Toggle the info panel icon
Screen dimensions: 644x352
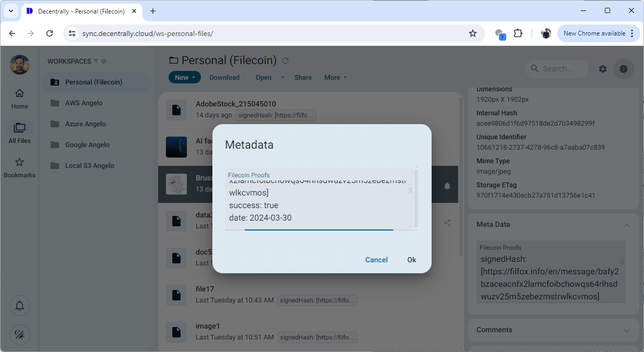pyautogui.click(x=623, y=69)
